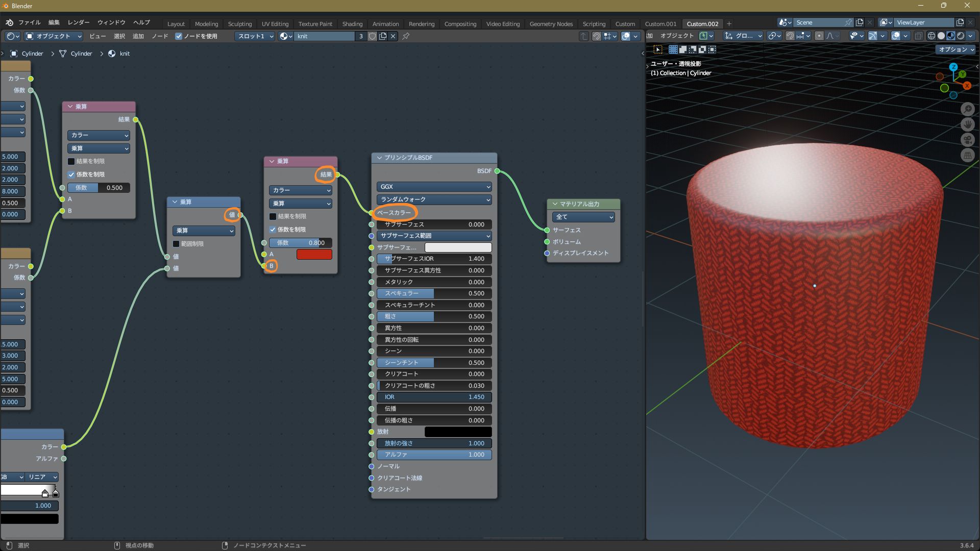Enable 結果を制限 on the middle 乗算 node
Screen dimensions: 980x551
click(273, 216)
